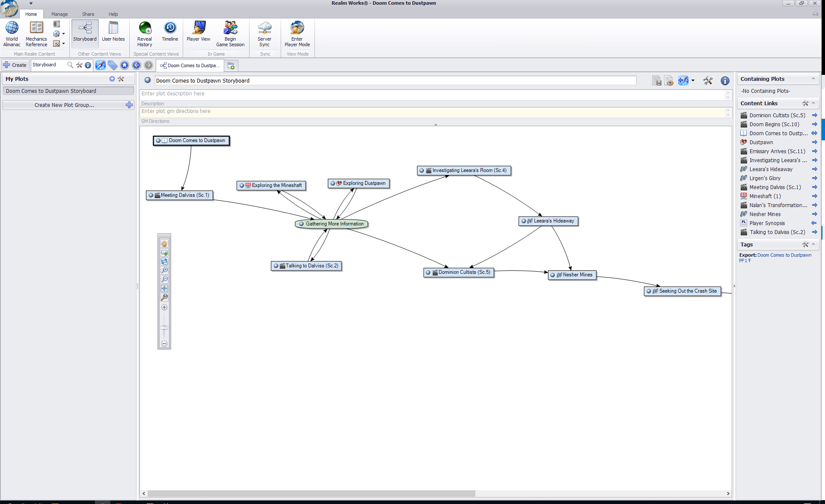Click the save snapshot document icon
This screenshot has height=504, width=825.
(x=657, y=80)
